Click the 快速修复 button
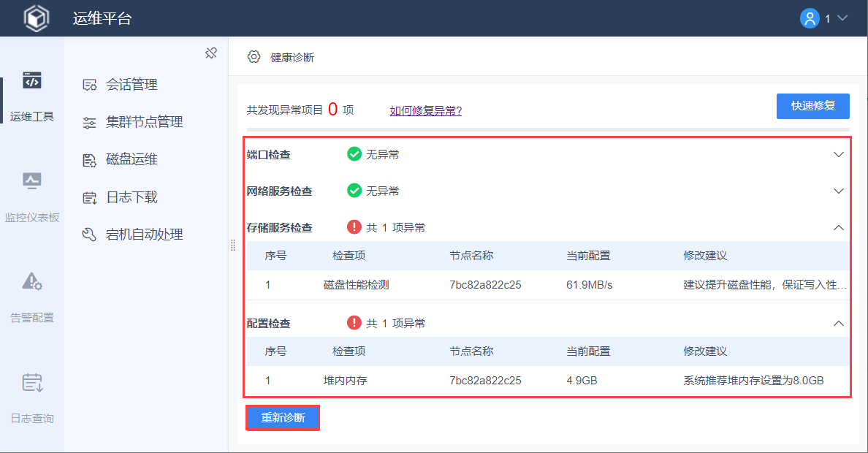Viewport: 868px width, 453px height. point(812,106)
